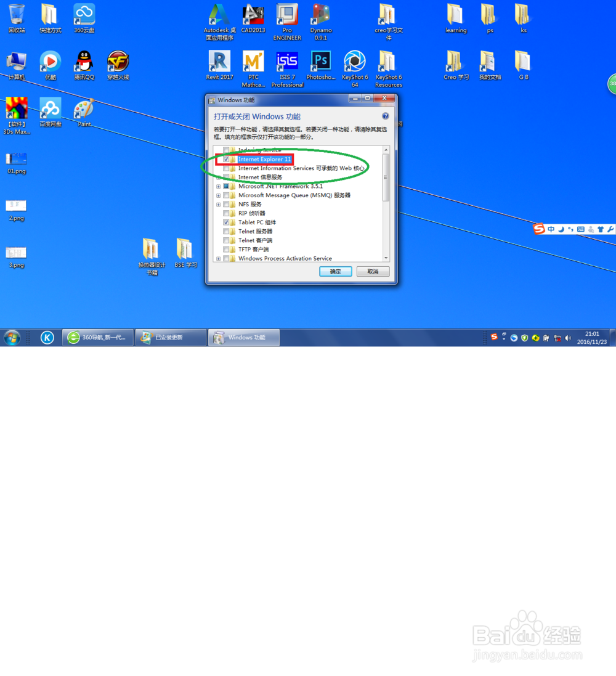The width and height of the screenshot is (616, 676).
Task: Select the Windows Process Activation Service row
Action: (285, 259)
